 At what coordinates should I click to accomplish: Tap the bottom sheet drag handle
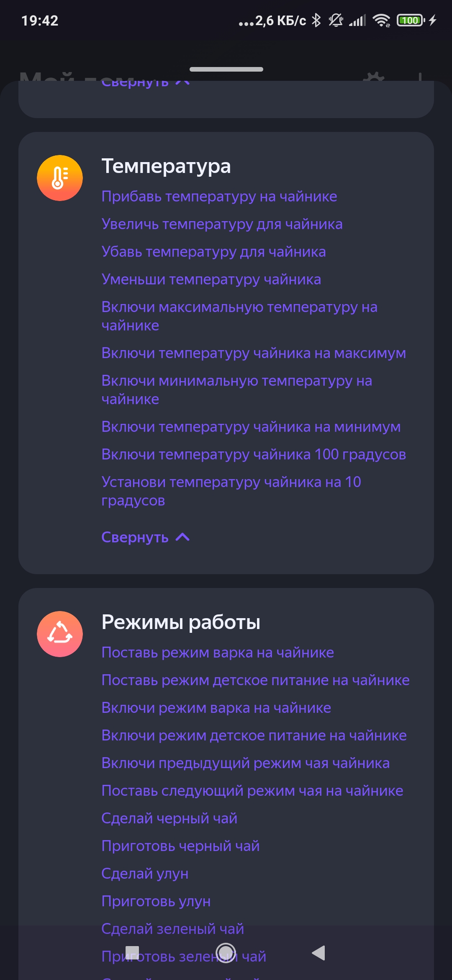[226, 69]
